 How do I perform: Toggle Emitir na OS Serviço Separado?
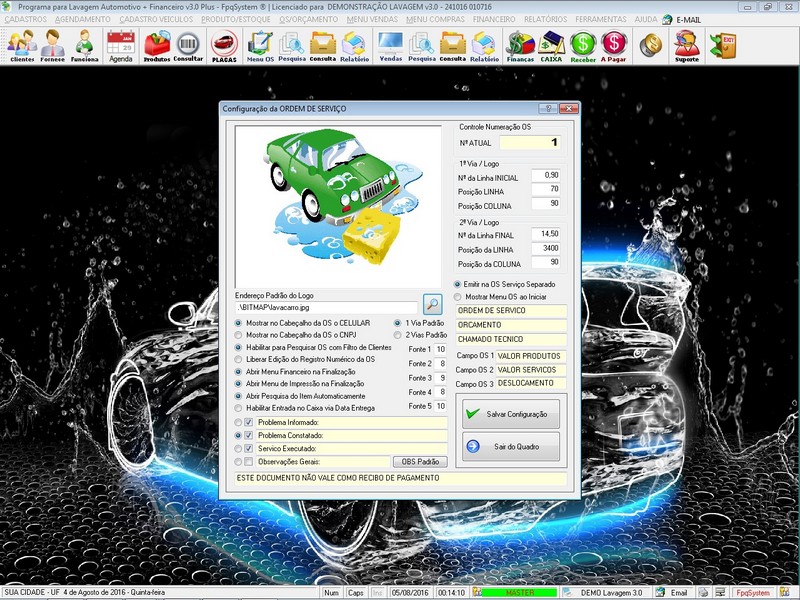tap(457, 284)
